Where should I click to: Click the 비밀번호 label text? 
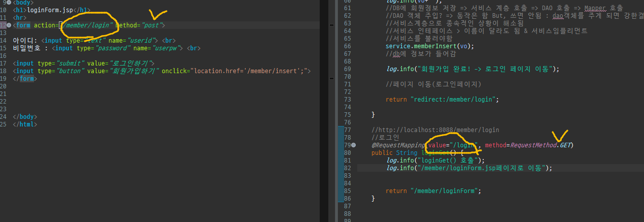point(28,48)
